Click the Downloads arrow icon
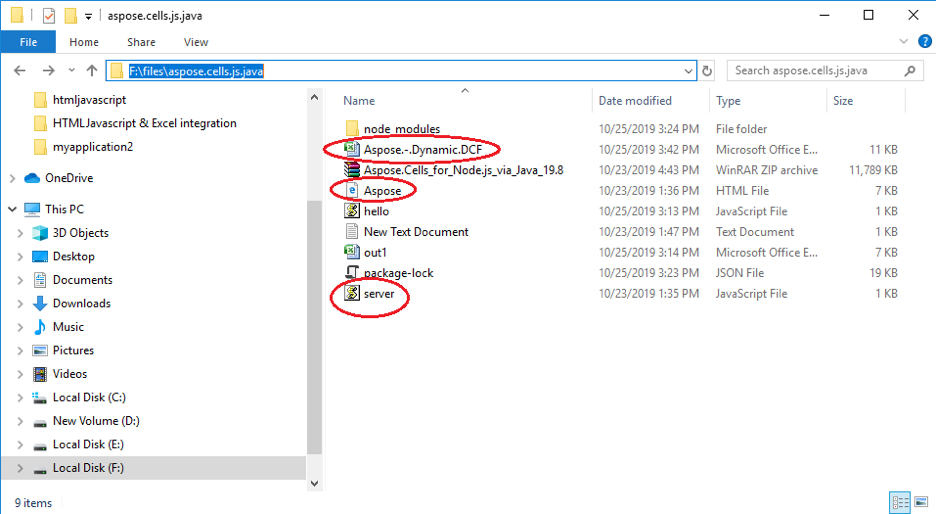The width and height of the screenshot is (936, 514). click(x=40, y=303)
